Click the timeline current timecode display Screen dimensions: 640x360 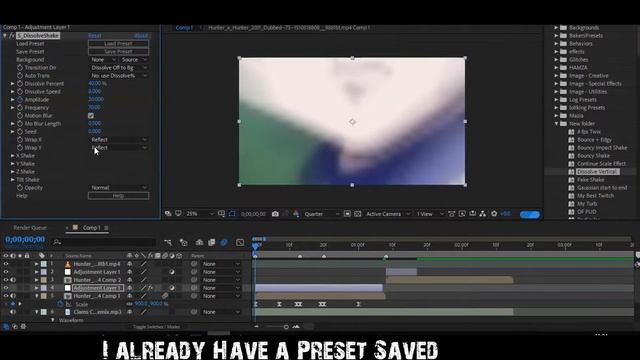(25, 240)
